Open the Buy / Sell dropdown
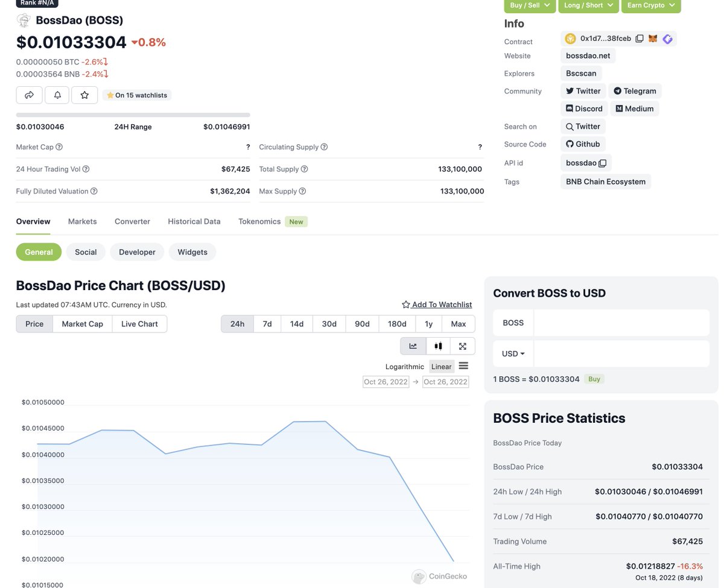This screenshot has height=588, width=724. click(530, 5)
